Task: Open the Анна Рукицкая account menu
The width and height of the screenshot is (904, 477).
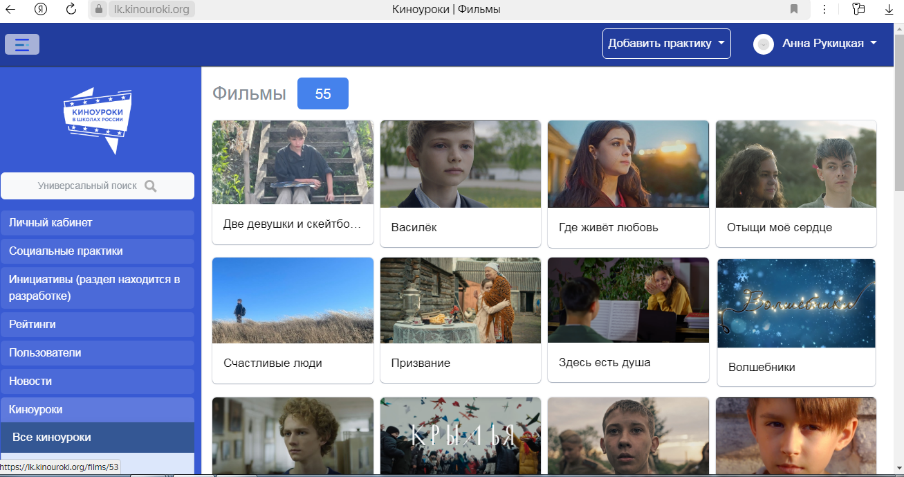Action: click(x=829, y=44)
